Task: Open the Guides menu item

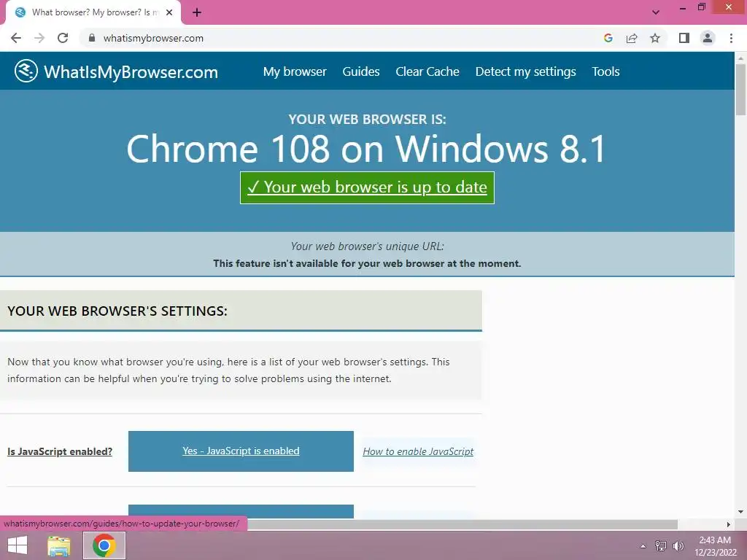Action: [361, 71]
